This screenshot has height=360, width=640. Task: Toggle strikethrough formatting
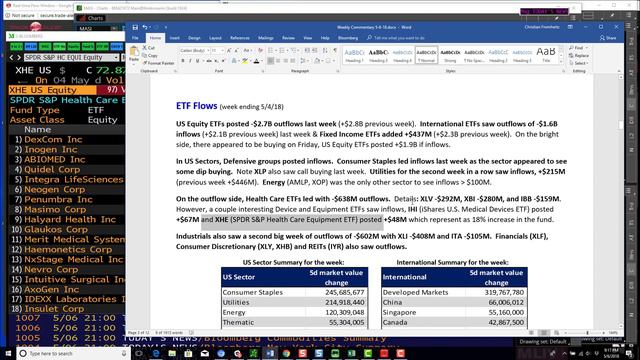pyautogui.click(x=209, y=61)
